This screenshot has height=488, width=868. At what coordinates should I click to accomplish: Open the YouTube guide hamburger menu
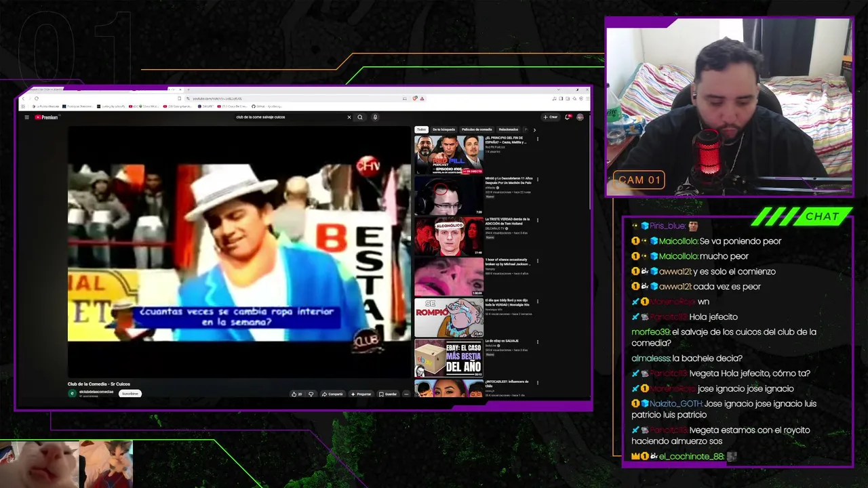click(x=26, y=117)
